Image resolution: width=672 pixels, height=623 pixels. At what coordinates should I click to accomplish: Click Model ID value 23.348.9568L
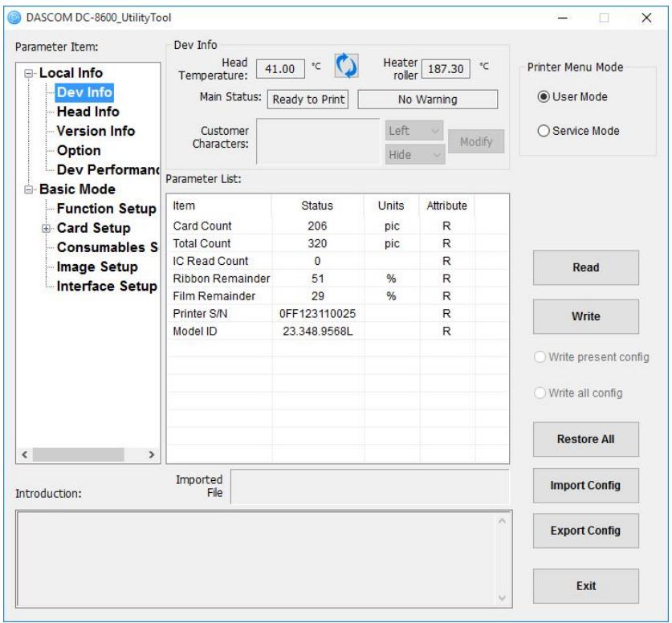point(318,332)
